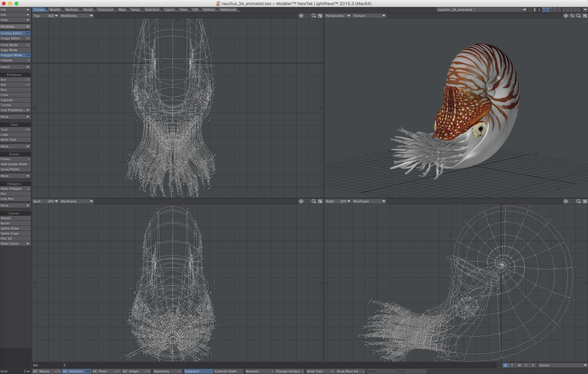Open the Windows dropdown
Image resolution: width=588 pixels, height=374 pixels.
pyautogui.click(x=15, y=26)
